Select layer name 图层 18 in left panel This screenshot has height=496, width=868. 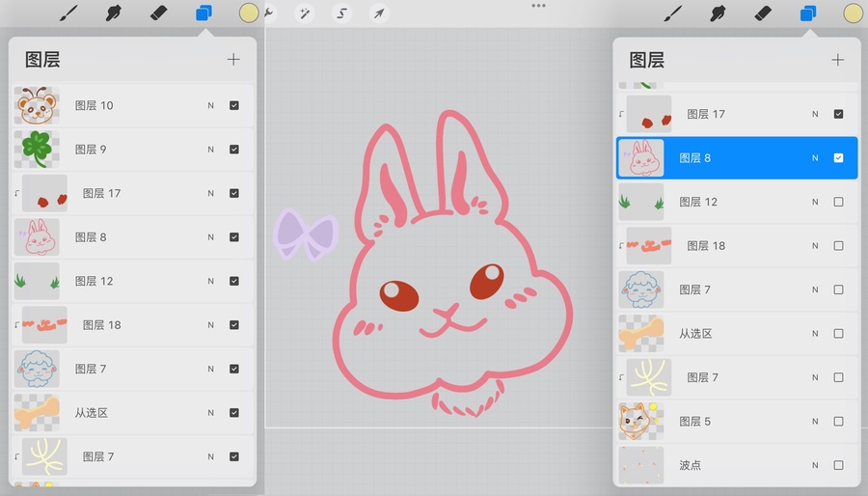point(101,325)
